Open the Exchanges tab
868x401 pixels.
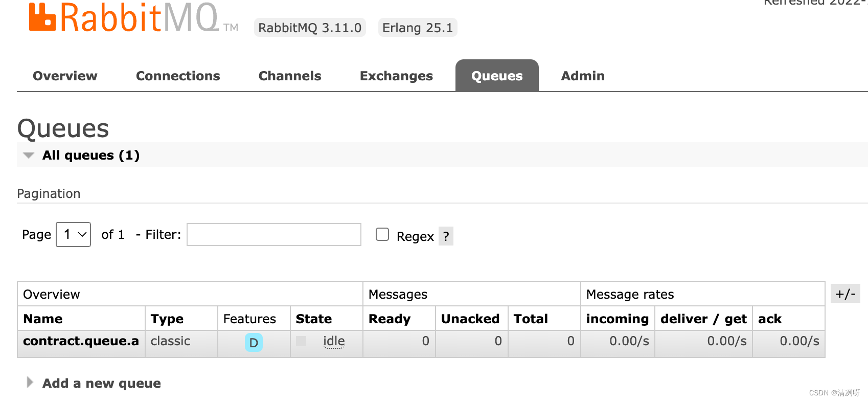tap(396, 76)
